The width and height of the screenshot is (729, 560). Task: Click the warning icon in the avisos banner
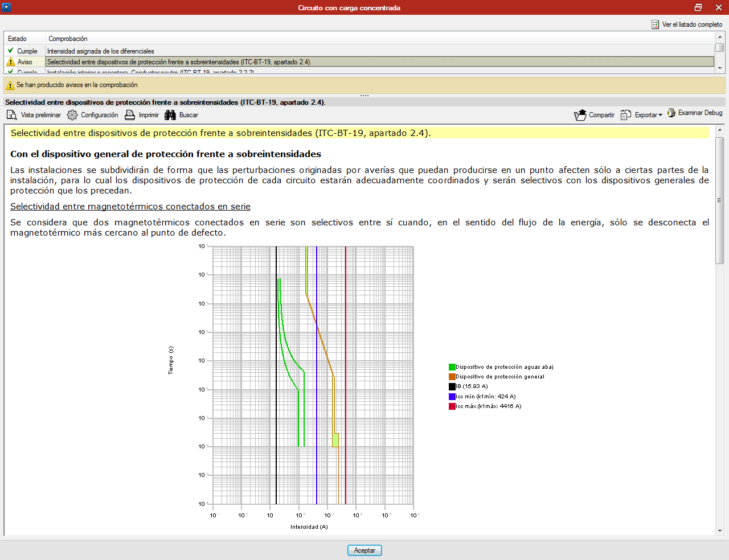10,85
